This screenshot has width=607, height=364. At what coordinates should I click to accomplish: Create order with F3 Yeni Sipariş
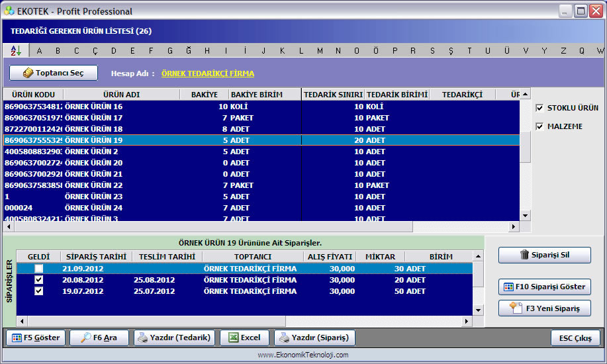545,308
